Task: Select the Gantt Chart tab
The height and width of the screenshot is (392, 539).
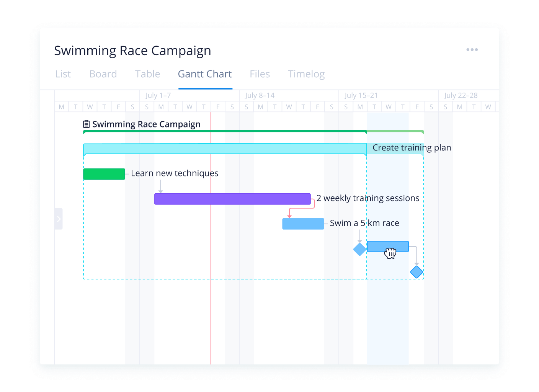Action: click(205, 74)
